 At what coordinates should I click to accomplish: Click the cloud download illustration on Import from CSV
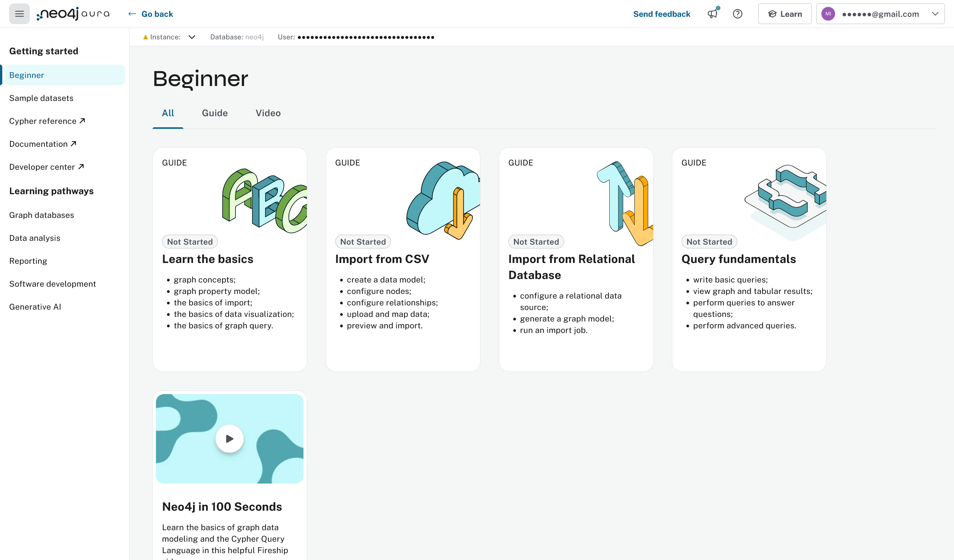pos(443,200)
